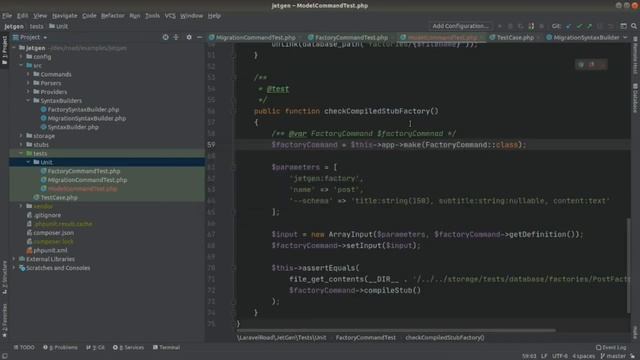Click the 4 spaces indent setting
640x360 pixels.
tap(584, 356)
